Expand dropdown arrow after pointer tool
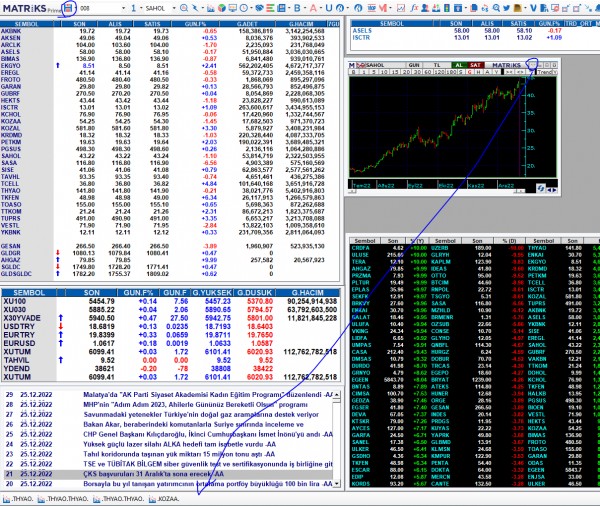600x506 pixels. pos(203,8)
